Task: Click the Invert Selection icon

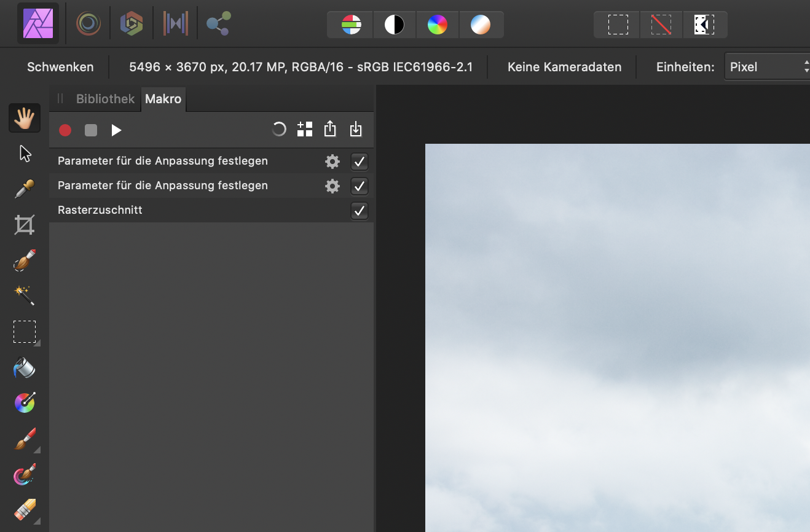Action: coord(704,25)
